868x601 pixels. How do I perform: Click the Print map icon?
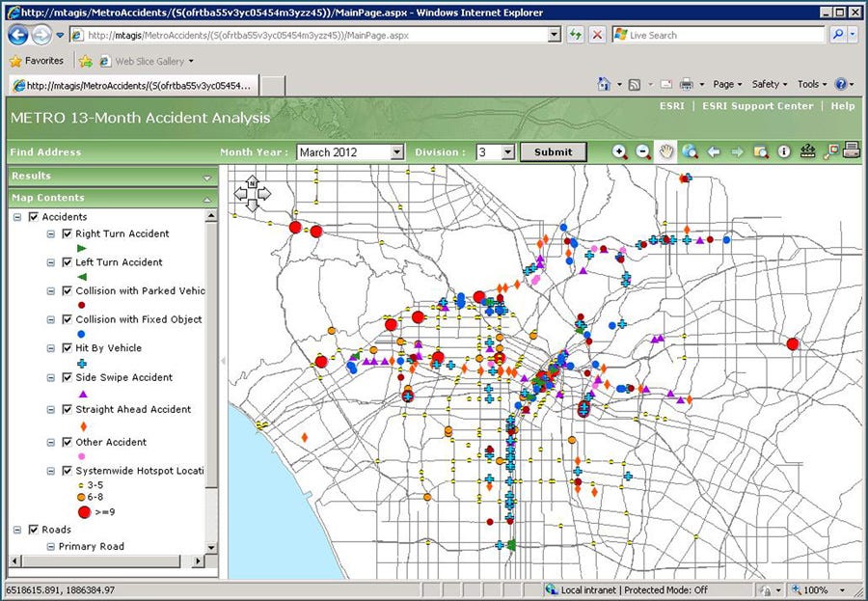click(x=852, y=150)
